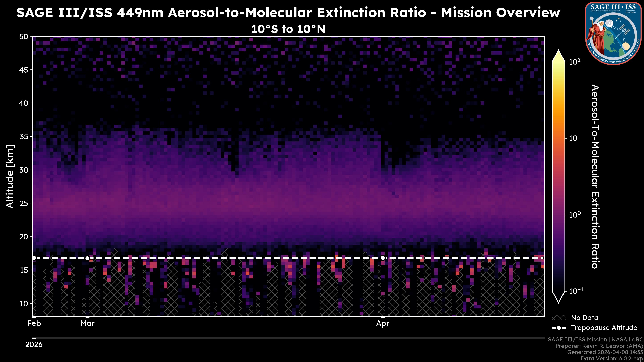Click the Mar label on time axis
The height and width of the screenshot is (362, 644).
coord(87,323)
